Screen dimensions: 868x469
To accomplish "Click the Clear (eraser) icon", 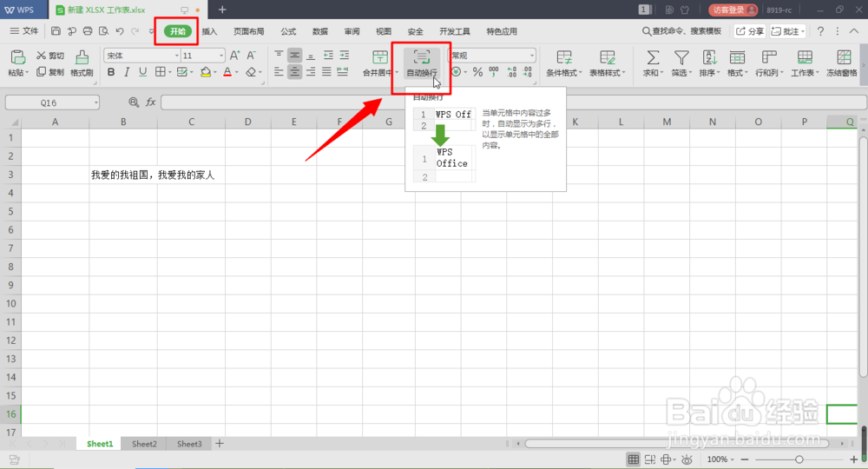I will (x=251, y=72).
